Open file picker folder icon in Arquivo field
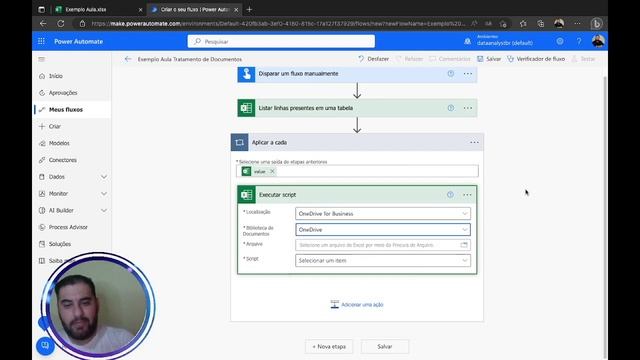The image size is (640, 360). click(x=464, y=245)
